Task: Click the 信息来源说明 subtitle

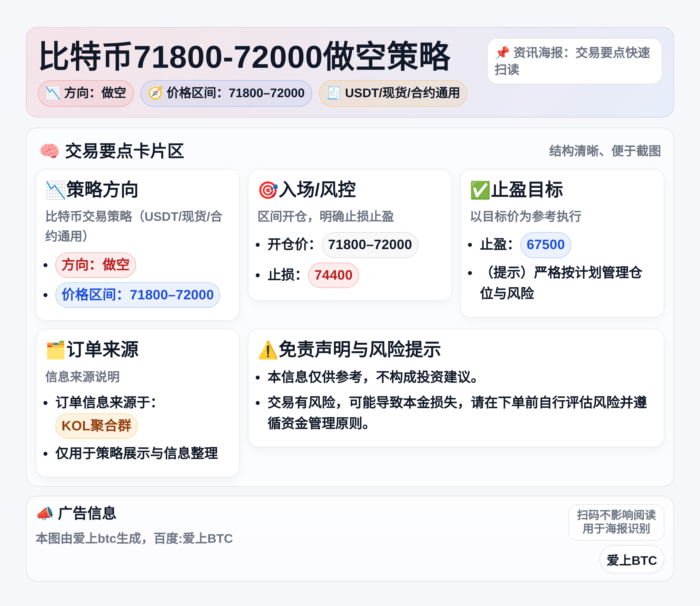Action: (82, 377)
